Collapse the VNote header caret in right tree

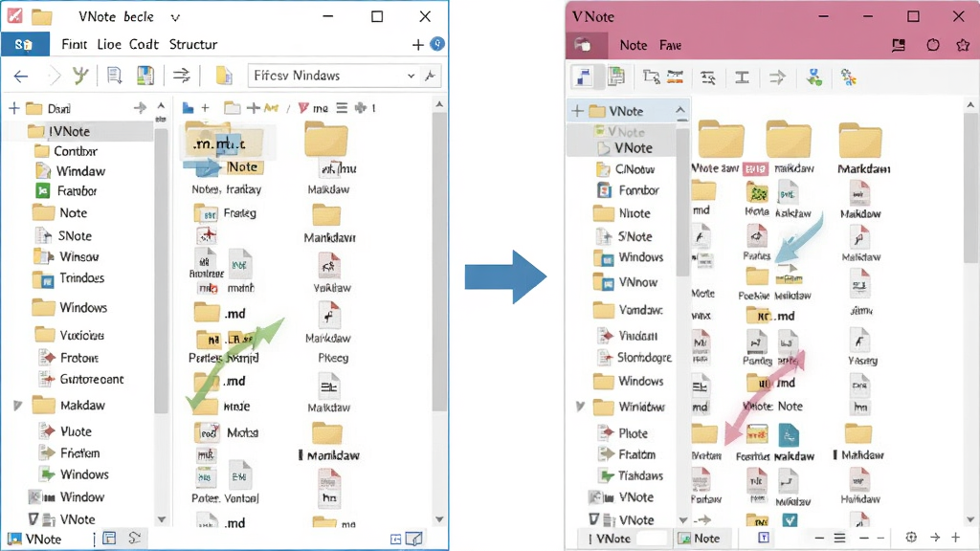(x=680, y=111)
